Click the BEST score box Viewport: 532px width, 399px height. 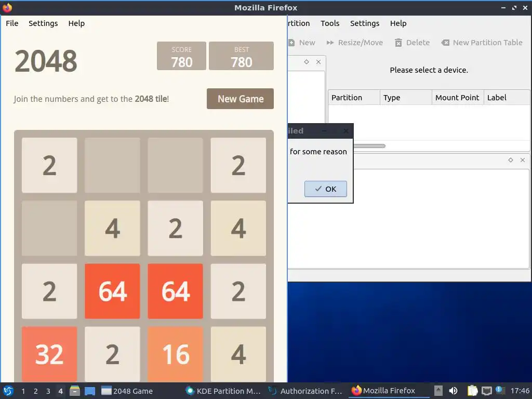[241, 56]
